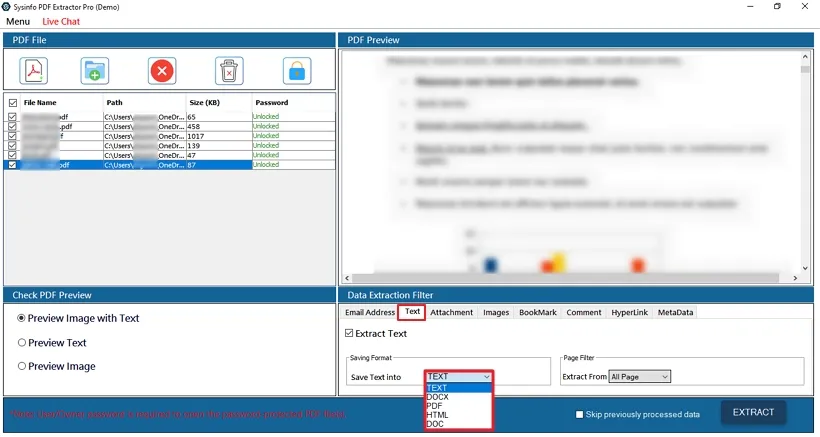Sort by the Path column header

coord(144,102)
